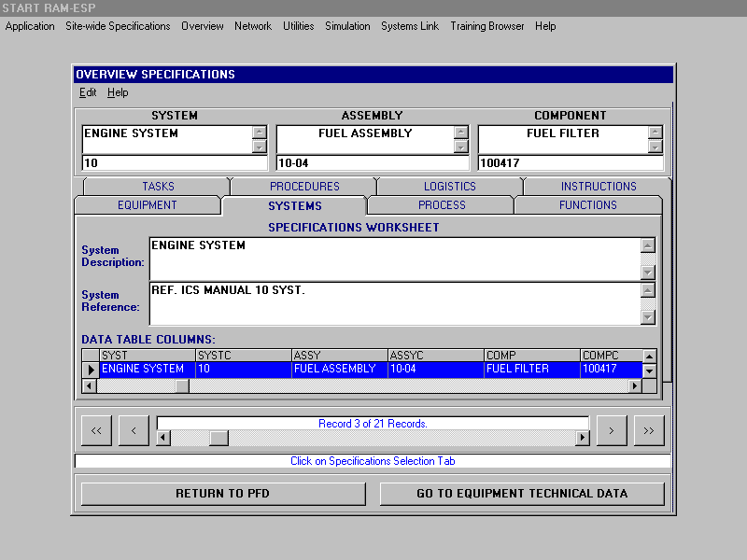Click data table vertical scroll up arrow
747x560 pixels.
pyautogui.click(x=649, y=356)
